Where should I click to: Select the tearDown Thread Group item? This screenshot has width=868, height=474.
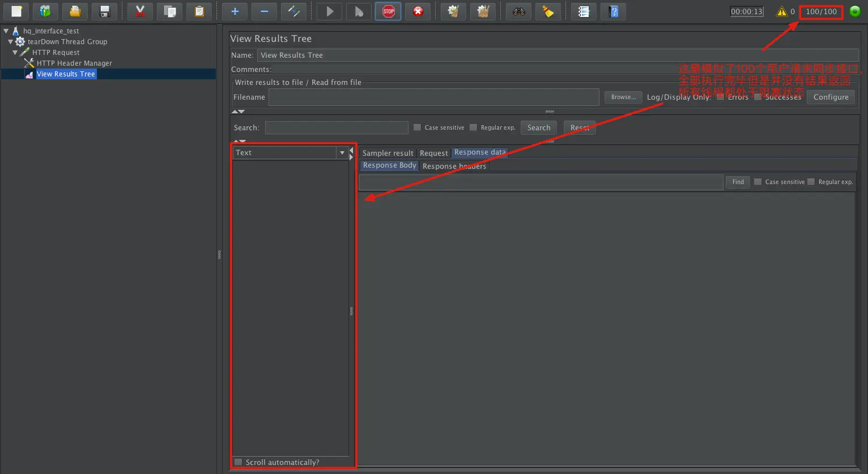(67, 42)
